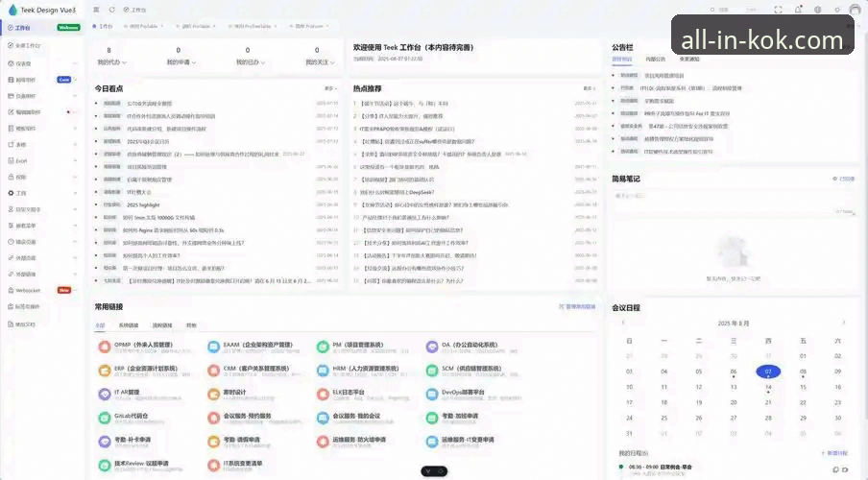Click the Excel sidebar menu icon

[11, 160]
